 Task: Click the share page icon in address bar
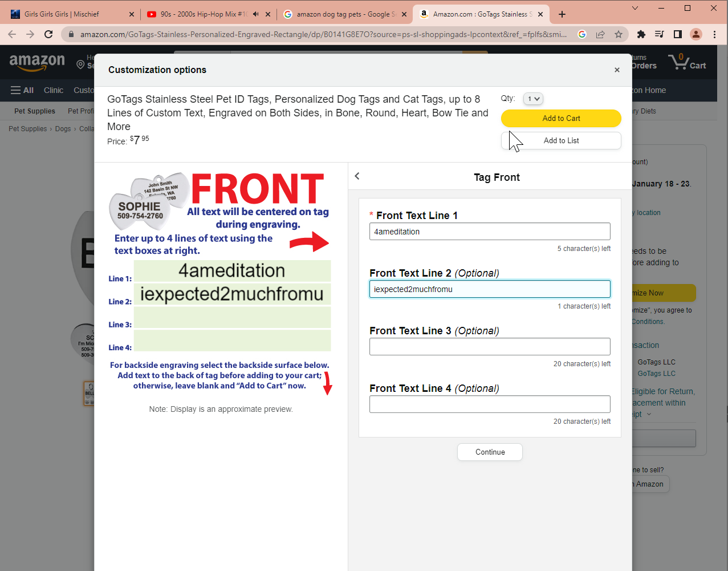[600, 34]
